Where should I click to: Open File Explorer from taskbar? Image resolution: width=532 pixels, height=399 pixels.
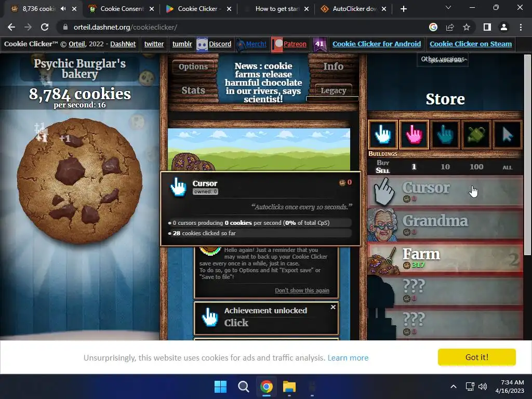click(x=289, y=387)
